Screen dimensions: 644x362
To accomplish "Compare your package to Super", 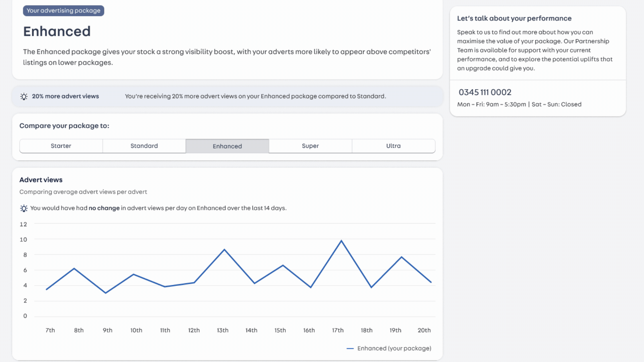I will pos(310,146).
